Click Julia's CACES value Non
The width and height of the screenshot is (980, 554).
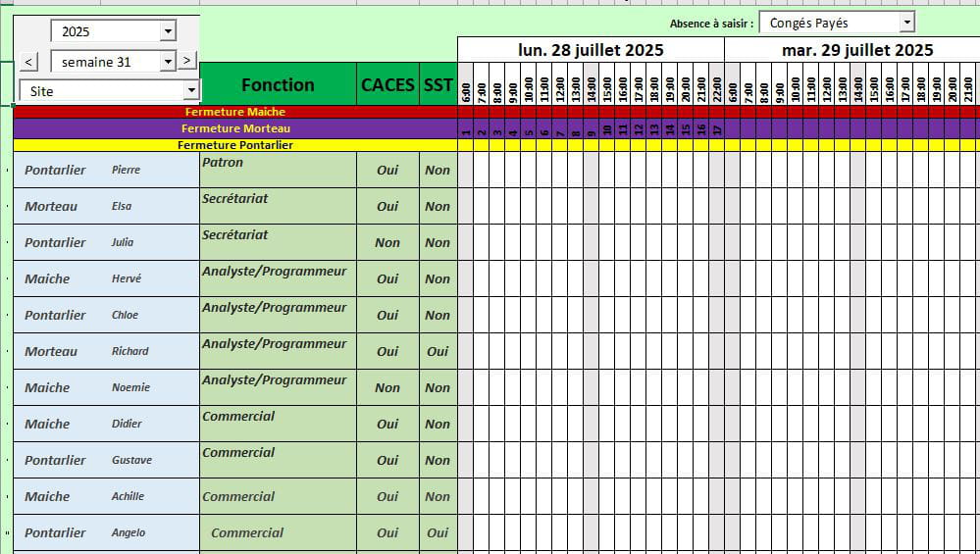387,242
